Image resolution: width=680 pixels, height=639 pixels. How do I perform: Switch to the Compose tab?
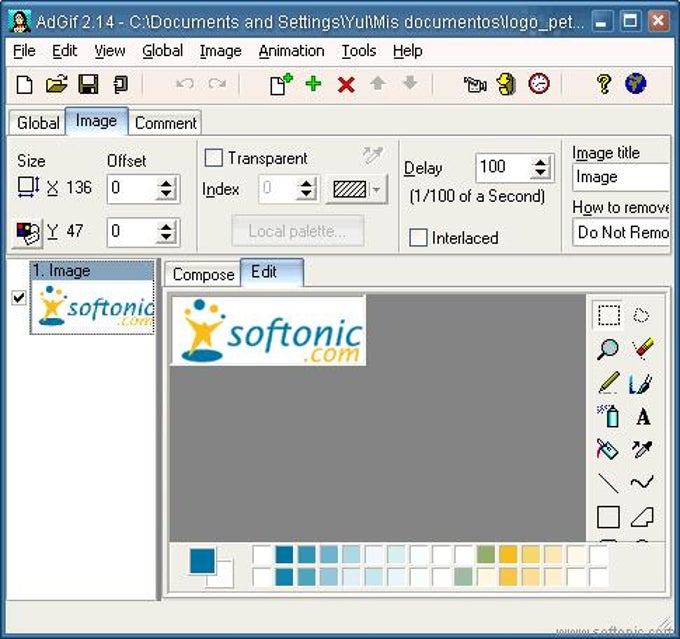pyautogui.click(x=203, y=275)
